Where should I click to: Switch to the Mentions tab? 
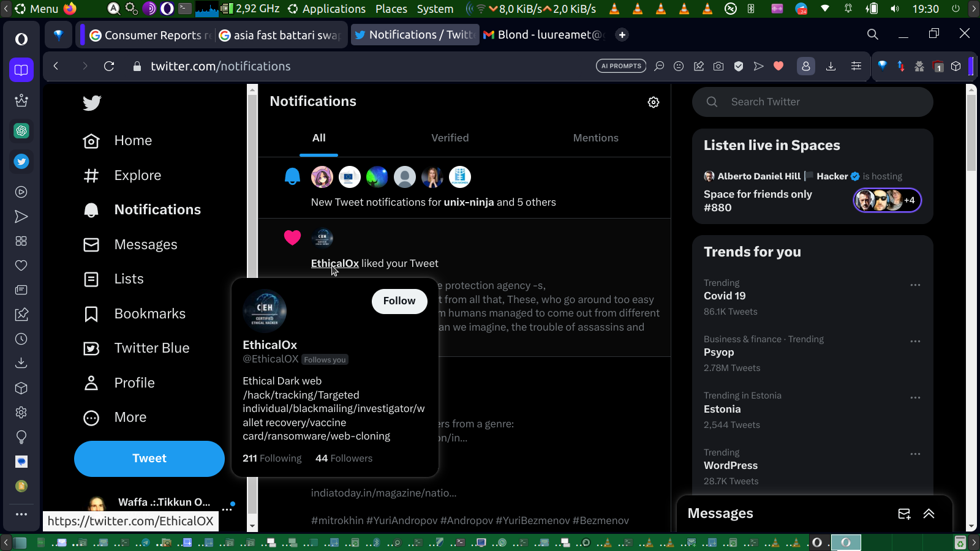pos(596,138)
